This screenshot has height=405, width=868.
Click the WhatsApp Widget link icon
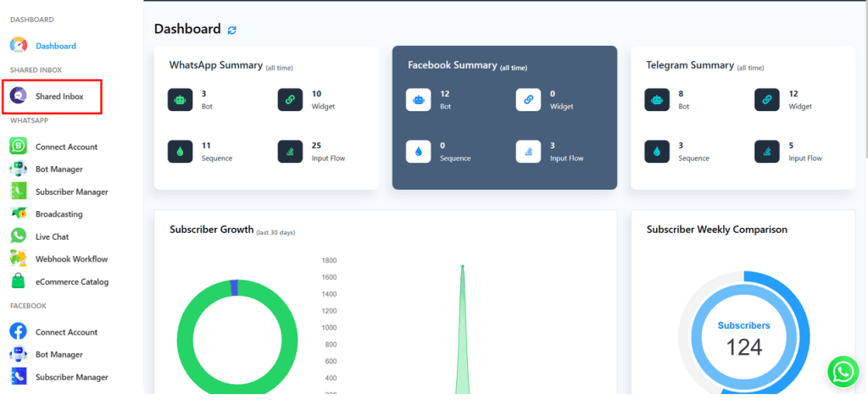pos(290,100)
